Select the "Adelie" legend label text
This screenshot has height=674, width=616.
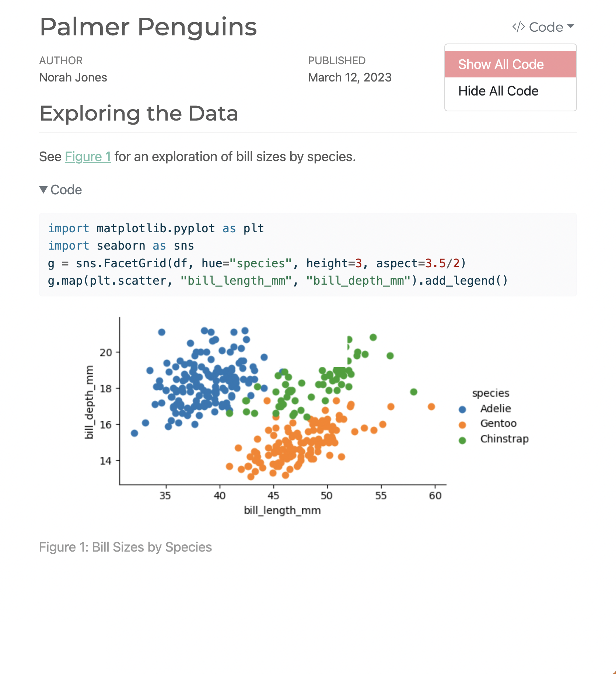tap(495, 408)
